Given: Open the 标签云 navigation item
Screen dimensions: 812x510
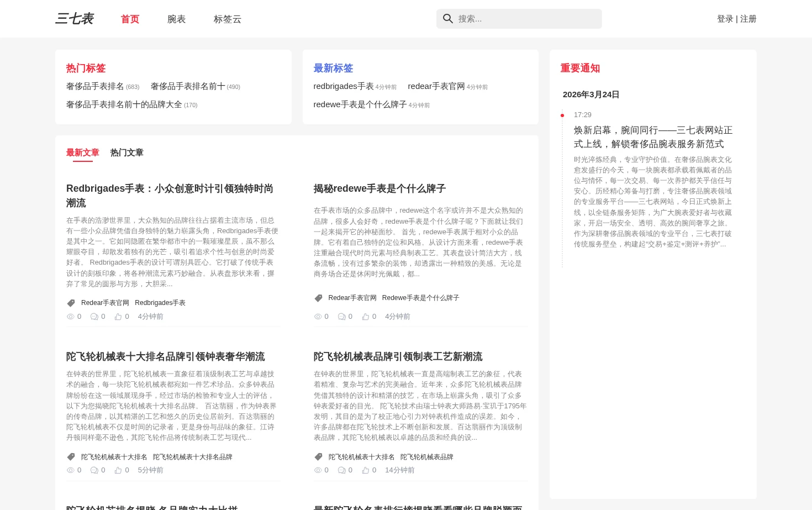Looking at the screenshot, I should pyautogui.click(x=228, y=19).
